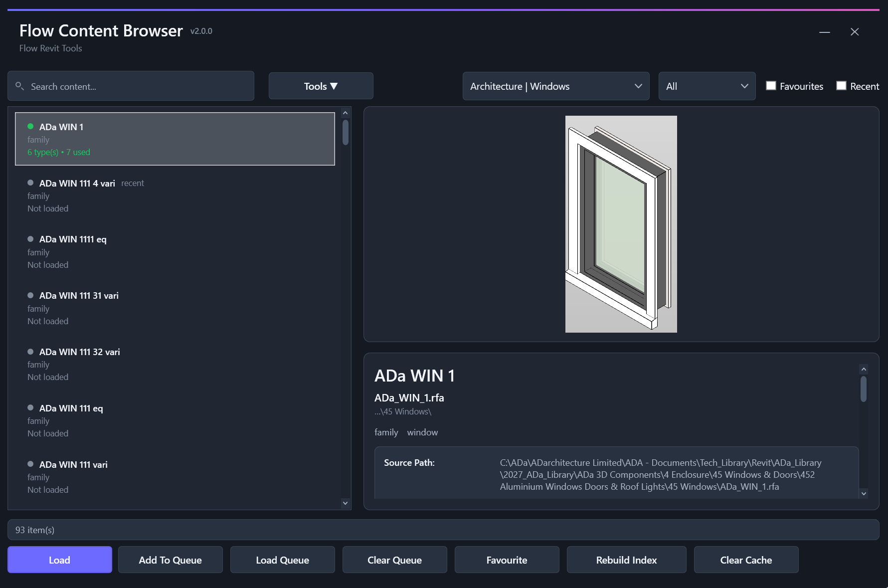888x588 pixels.
Task: Click Clear Cache button
Action: point(746,560)
